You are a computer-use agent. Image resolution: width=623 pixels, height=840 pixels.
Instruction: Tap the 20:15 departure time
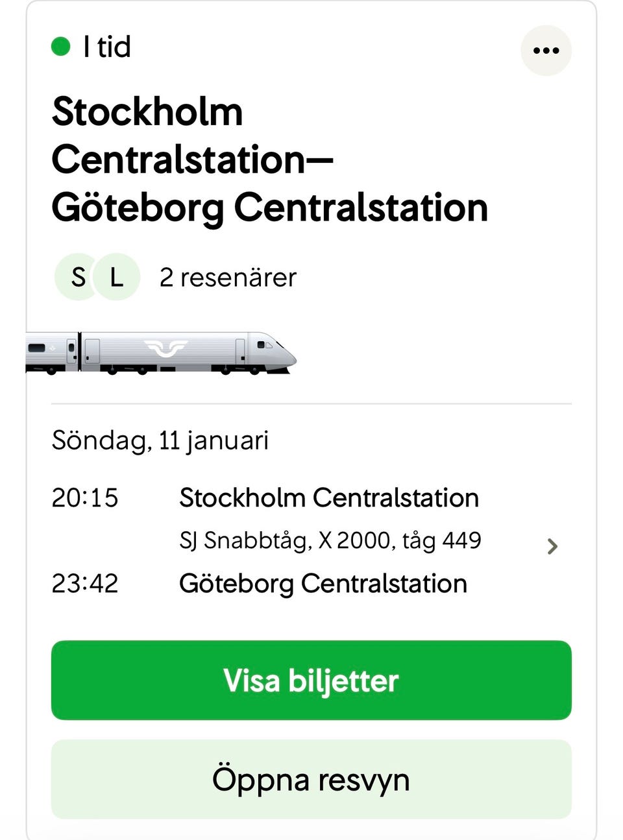coord(85,498)
